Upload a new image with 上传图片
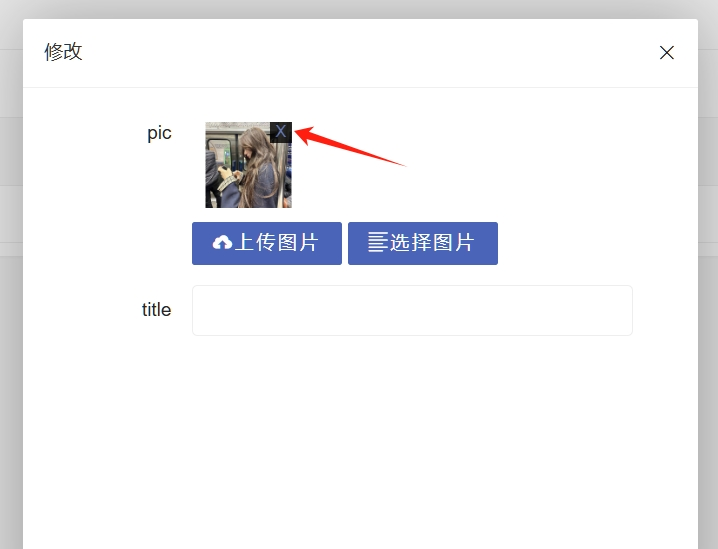Viewport: 718px width, 549px height. click(267, 243)
